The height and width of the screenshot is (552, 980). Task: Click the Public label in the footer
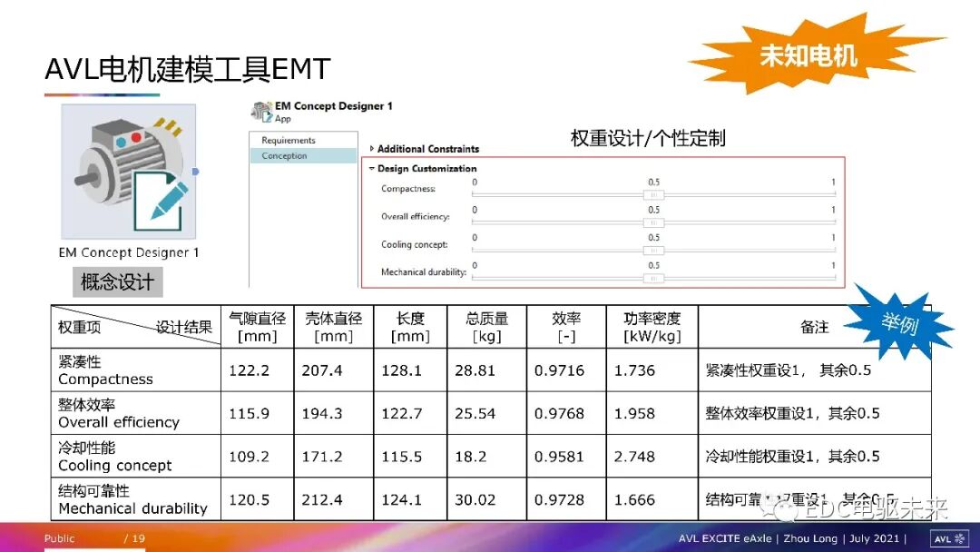coord(59,538)
